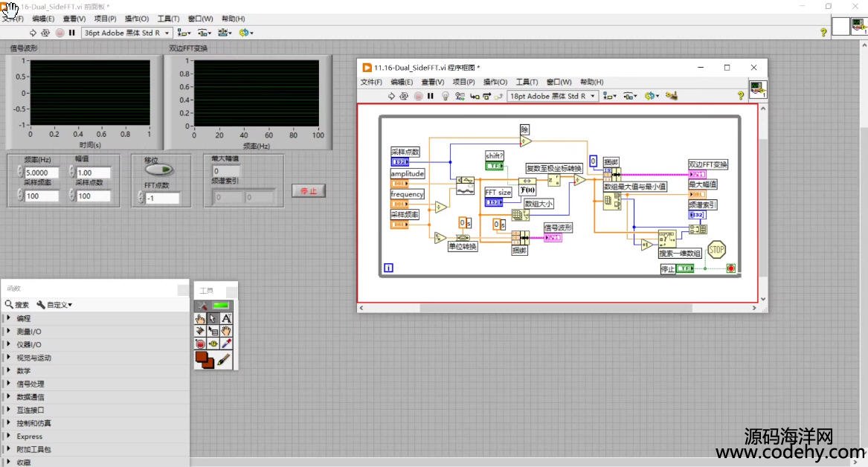Open context help in block diagram window

[741, 96]
